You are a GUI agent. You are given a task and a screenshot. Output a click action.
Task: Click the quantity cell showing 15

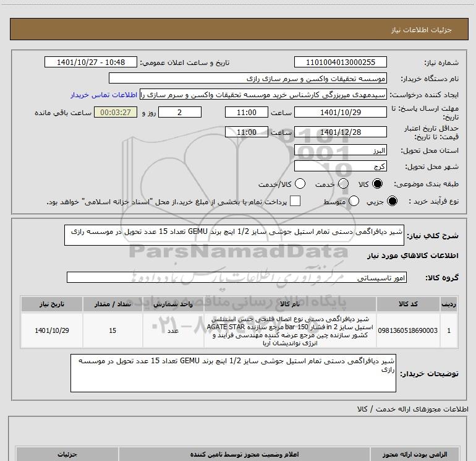(113, 330)
